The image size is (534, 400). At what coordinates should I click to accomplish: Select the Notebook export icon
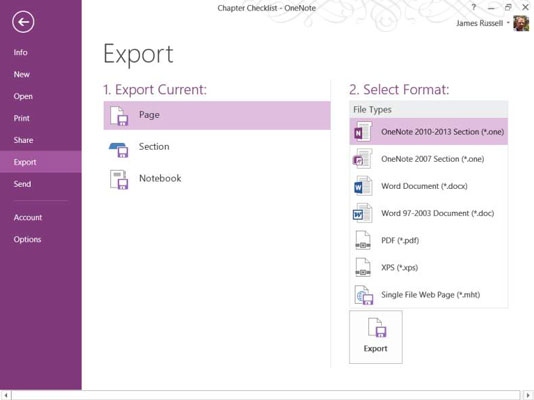click(x=119, y=179)
